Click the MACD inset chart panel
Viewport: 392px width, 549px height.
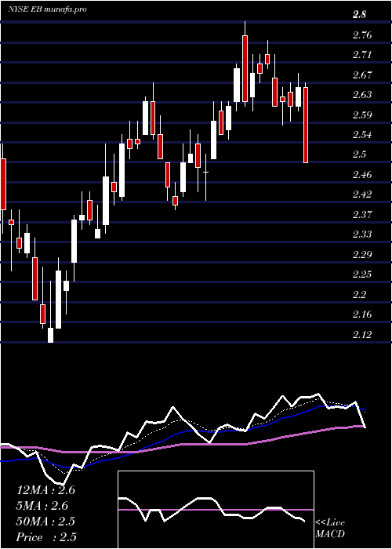[x=216, y=510]
